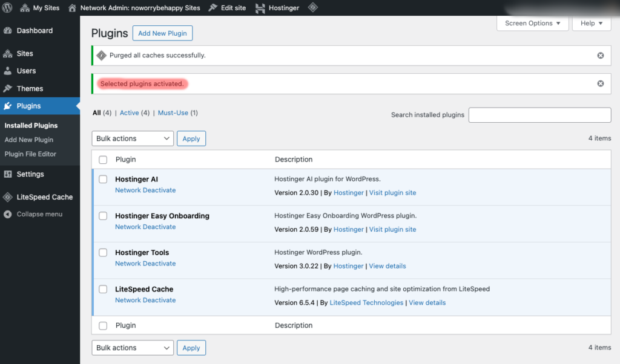Image resolution: width=620 pixels, height=364 pixels.
Task: Check the Hostinger Easy Onboarding checkbox
Action: [103, 216]
